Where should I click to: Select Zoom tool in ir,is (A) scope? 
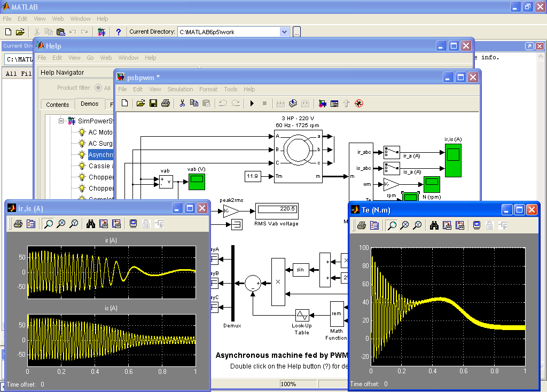coord(48,224)
